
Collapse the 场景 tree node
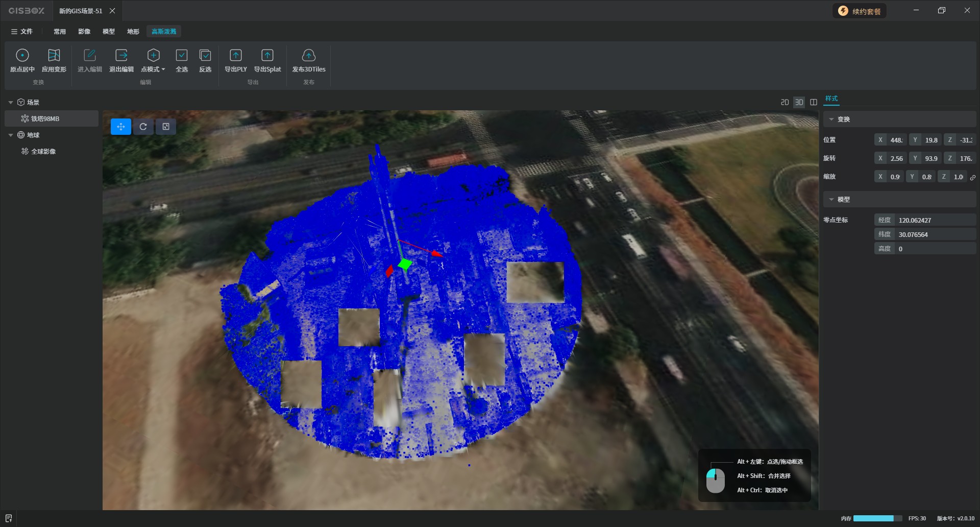coord(11,103)
